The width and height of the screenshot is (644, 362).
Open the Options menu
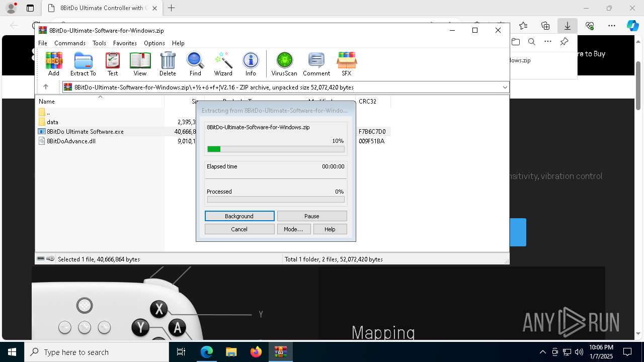154,43
